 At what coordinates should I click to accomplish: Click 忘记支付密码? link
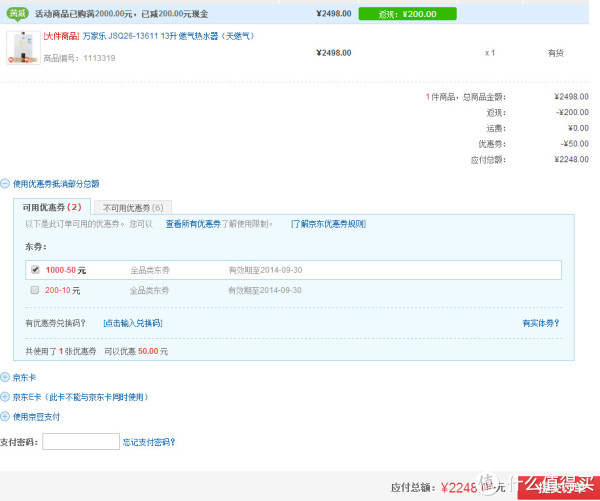click(x=149, y=442)
